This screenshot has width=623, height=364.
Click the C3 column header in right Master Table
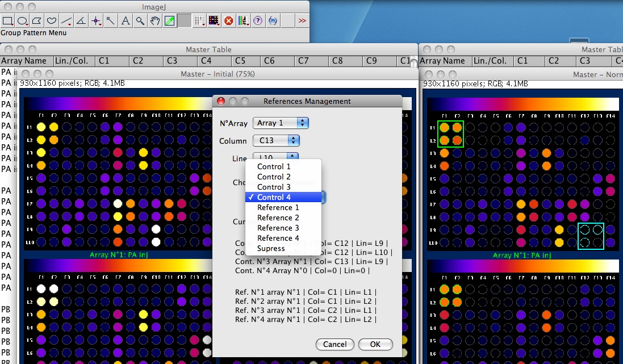(593, 61)
